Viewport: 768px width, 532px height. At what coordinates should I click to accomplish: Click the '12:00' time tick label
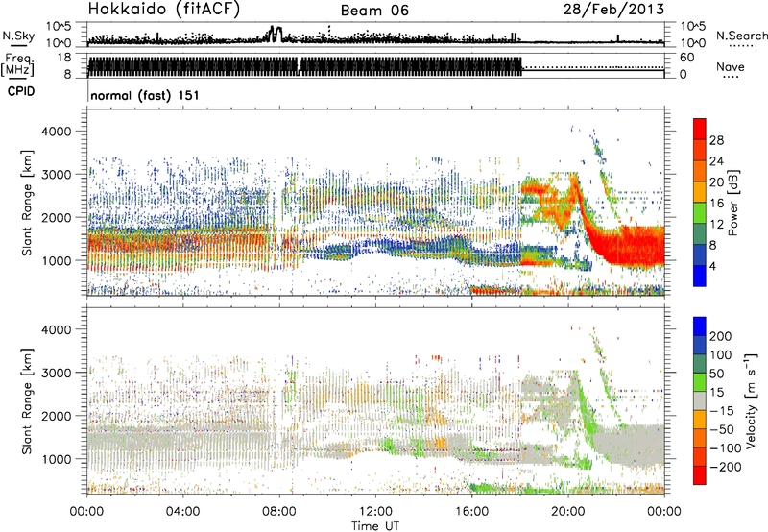coord(375,512)
